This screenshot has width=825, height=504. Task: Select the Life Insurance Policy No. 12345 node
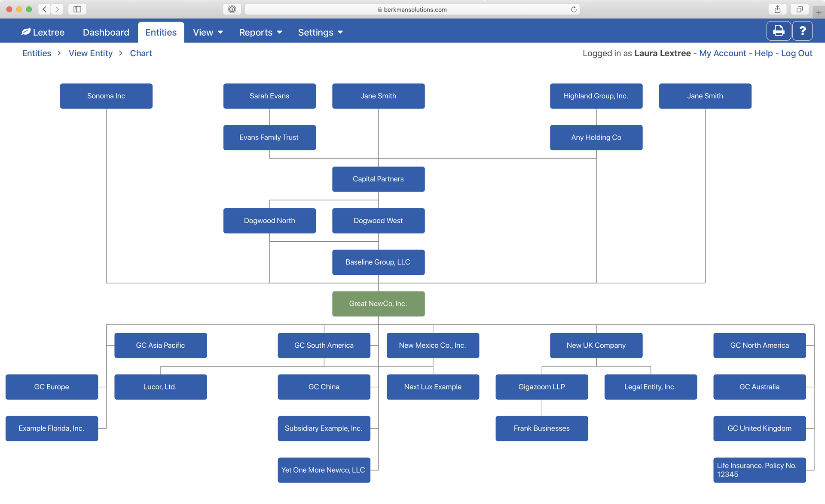pyautogui.click(x=759, y=470)
